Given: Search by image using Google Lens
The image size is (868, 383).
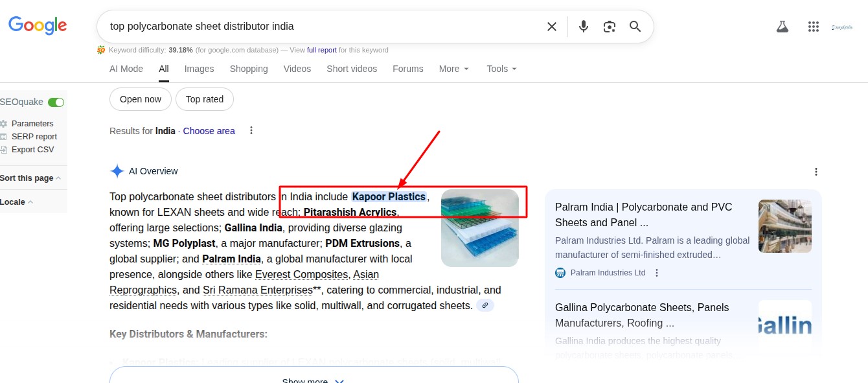Looking at the screenshot, I should (609, 26).
